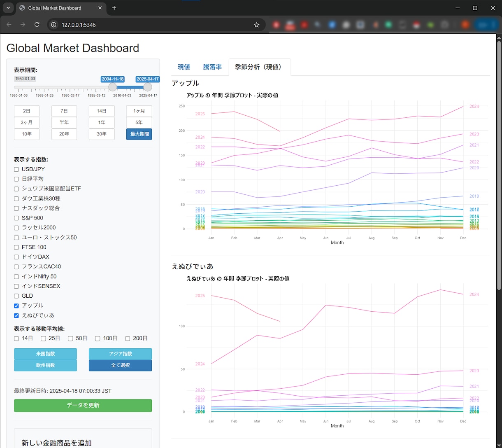The width and height of the screenshot is (502, 448).
Task: Close the Global Market Dashboard tab
Action: (100, 8)
